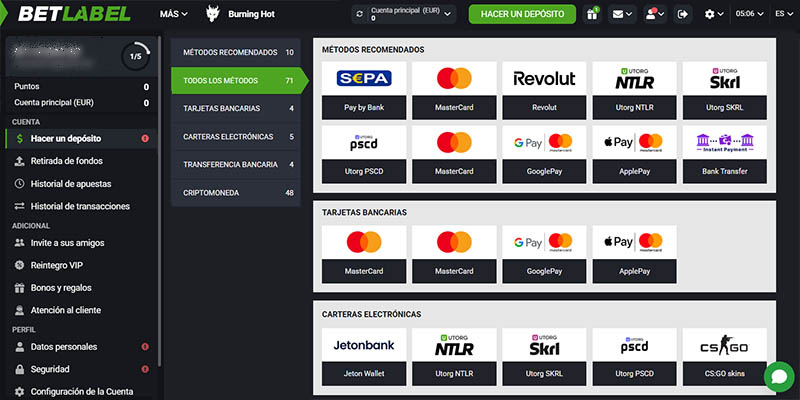
Task: Click the 1/5 profile progress circle
Action: coord(136,57)
